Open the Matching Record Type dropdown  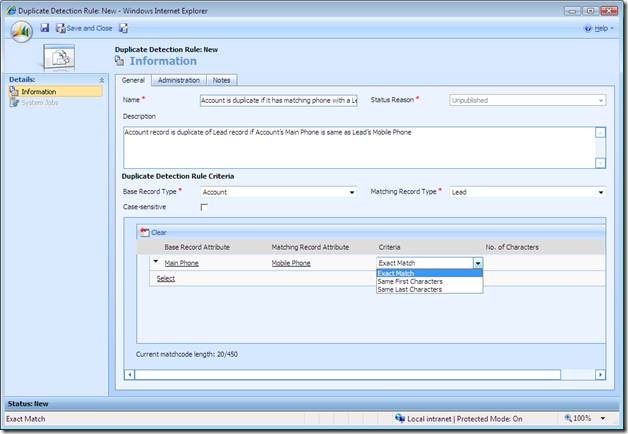[527, 191]
